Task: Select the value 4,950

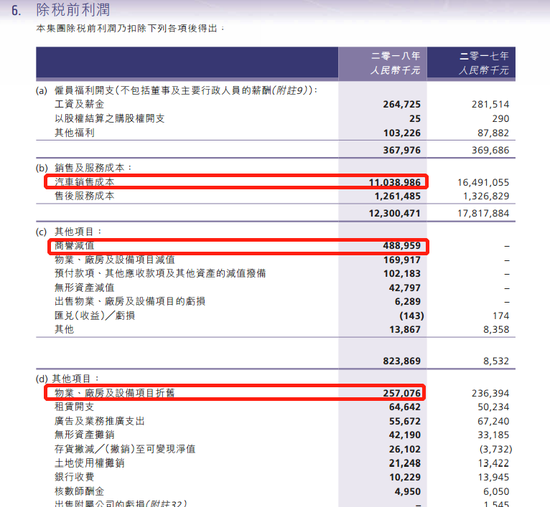Action: pos(407,492)
